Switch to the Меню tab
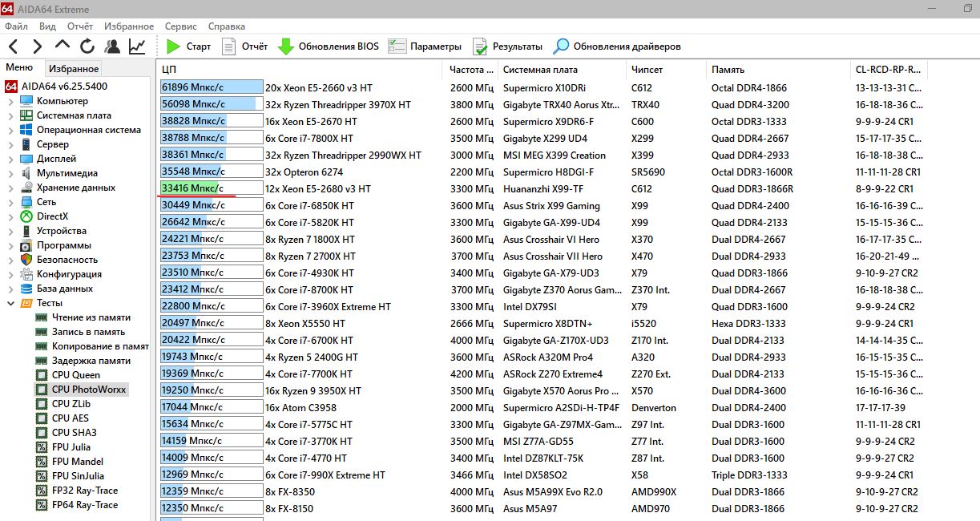Image resolution: width=980 pixels, height=521 pixels. click(19, 68)
